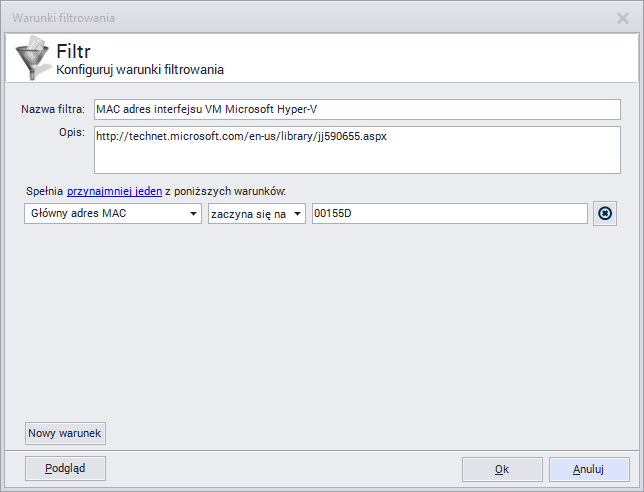This screenshot has width=644, height=492.
Task: Click the Podgląd preview button
Action: click(65, 468)
